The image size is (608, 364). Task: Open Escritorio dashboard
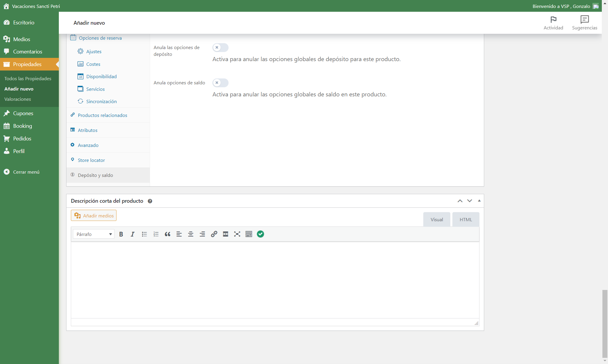pyautogui.click(x=29, y=23)
